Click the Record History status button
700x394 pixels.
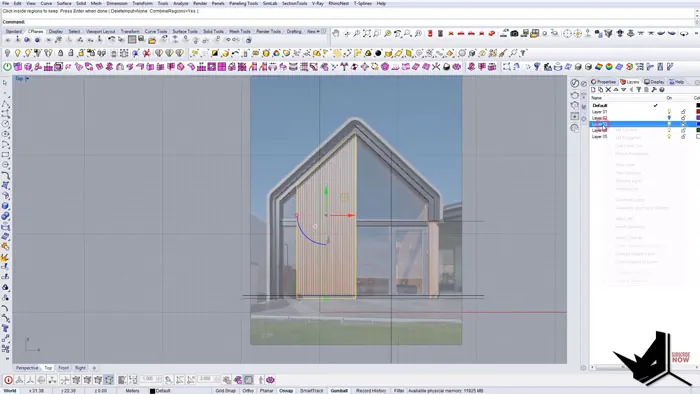point(371,390)
